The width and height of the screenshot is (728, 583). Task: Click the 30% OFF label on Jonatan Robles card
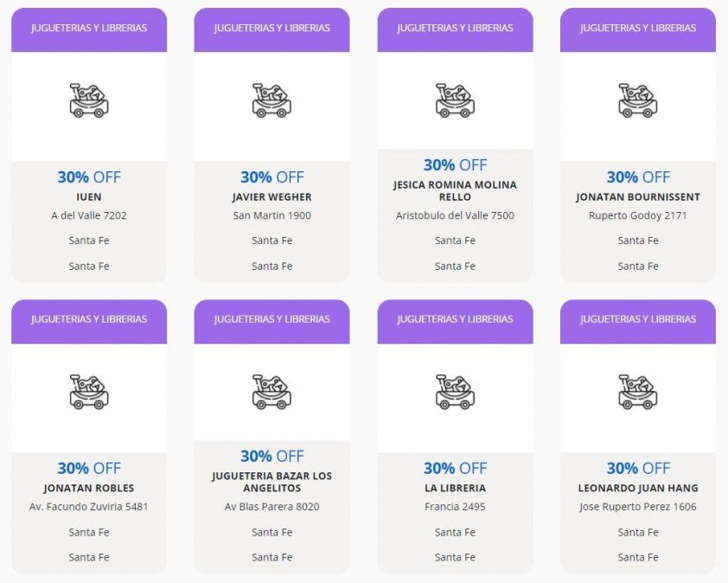point(89,468)
